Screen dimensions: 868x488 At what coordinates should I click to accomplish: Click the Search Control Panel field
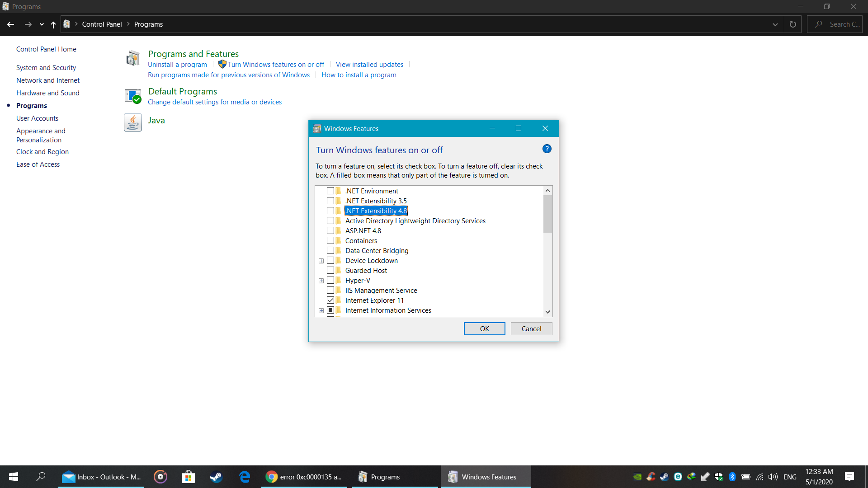point(835,24)
